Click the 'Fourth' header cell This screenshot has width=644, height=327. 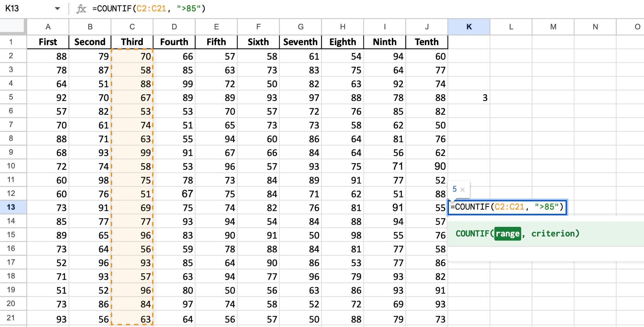pyautogui.click(x=174, y=42)
